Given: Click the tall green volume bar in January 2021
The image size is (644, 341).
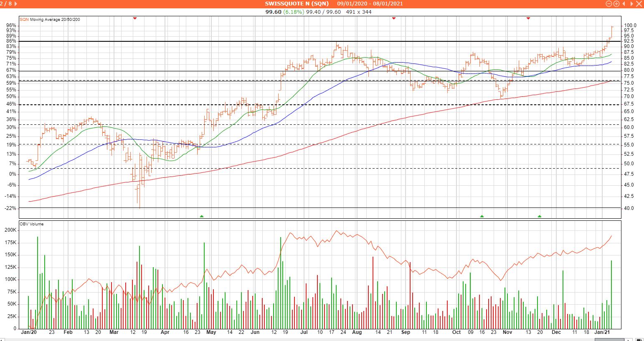Looking at the screenshot, I should 611,294.
